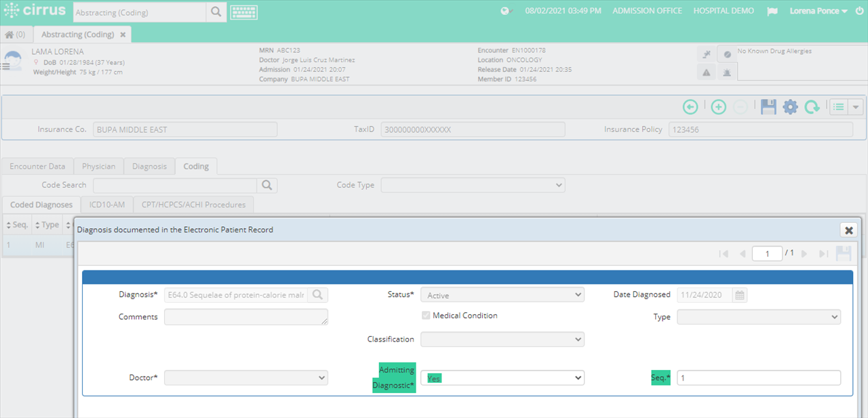Click the page number field in pager
Viewport: 868px width, 418px height.
point(768,253)
